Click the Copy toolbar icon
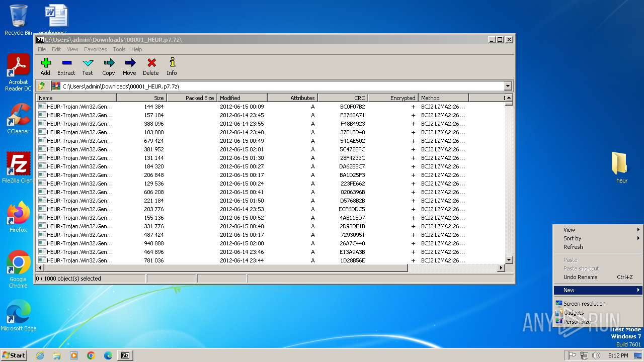Screen dimensions: 644x362 [x=109, y=66]
